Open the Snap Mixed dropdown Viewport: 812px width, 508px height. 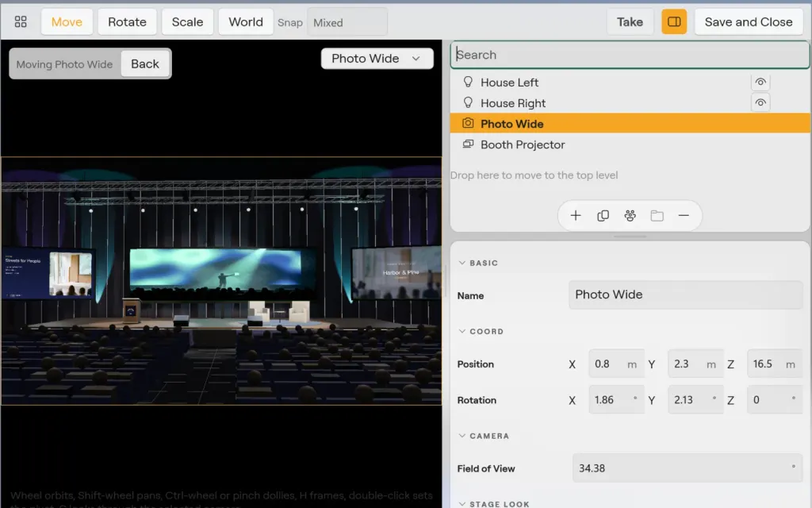pos(347,22)
